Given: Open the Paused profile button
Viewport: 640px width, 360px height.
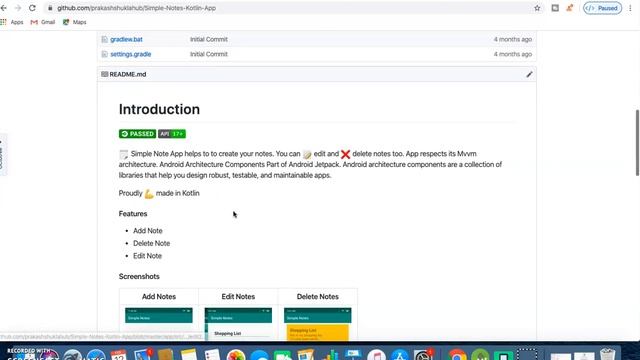Looking at the screenshot, I should coord(602,8).
